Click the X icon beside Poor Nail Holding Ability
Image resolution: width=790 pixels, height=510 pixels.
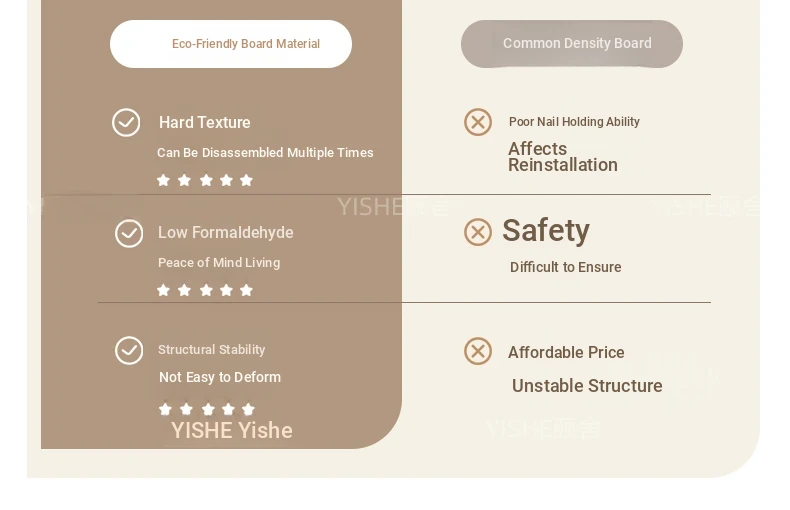[x=478, y=122]
